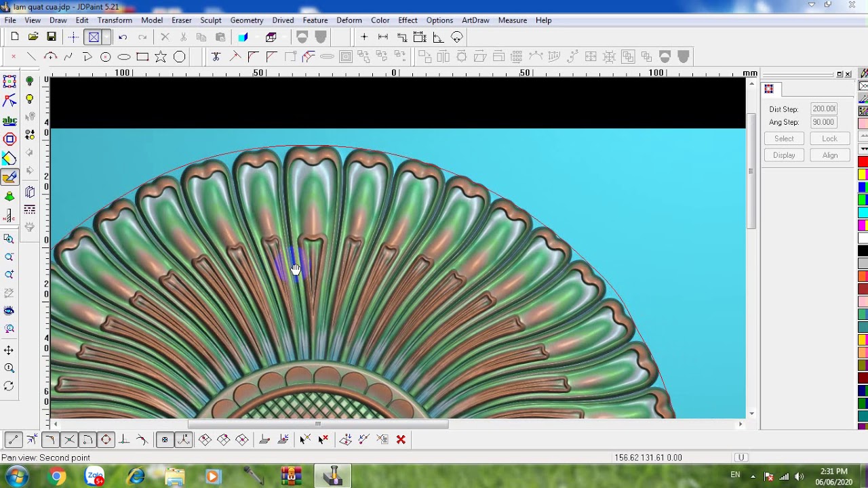Toggle endpoint snap in bottom toolbar
The image size is (868, 488).
14,440
